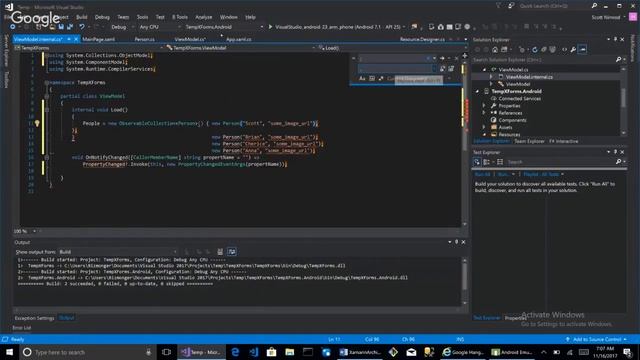The image size is (640, 360).
Task: Click the Show All Files icon in Solution Explorer
Action: pos(553,49)
